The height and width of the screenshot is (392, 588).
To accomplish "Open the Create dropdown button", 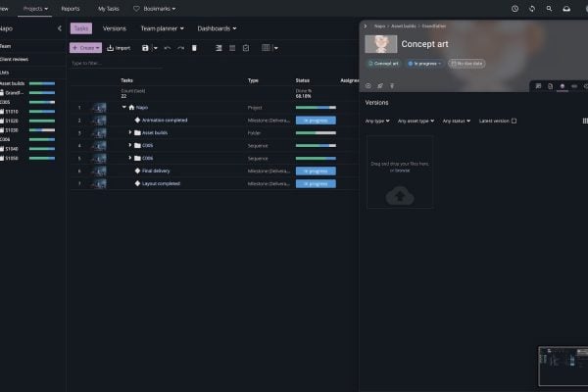I will pos(84,47).
